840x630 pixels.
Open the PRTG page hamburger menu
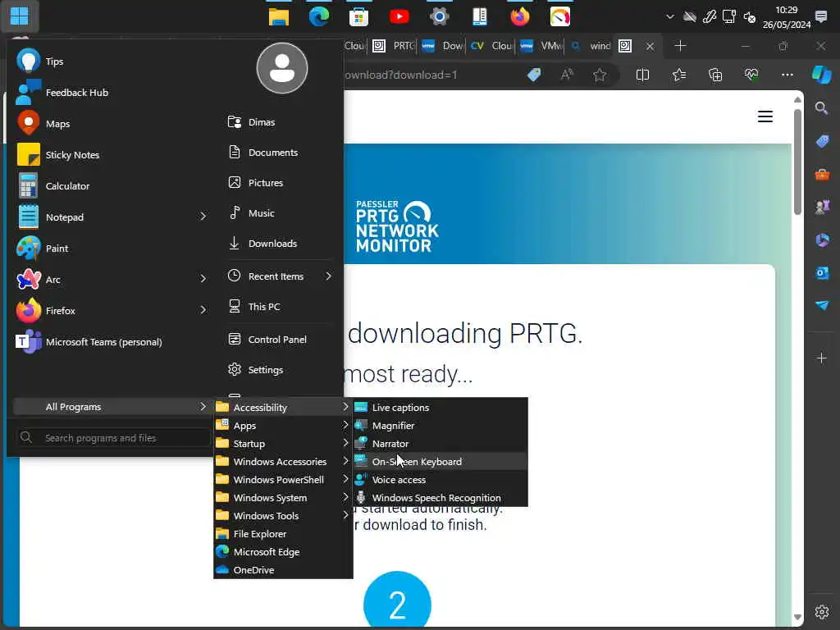(x=765, y=116)
